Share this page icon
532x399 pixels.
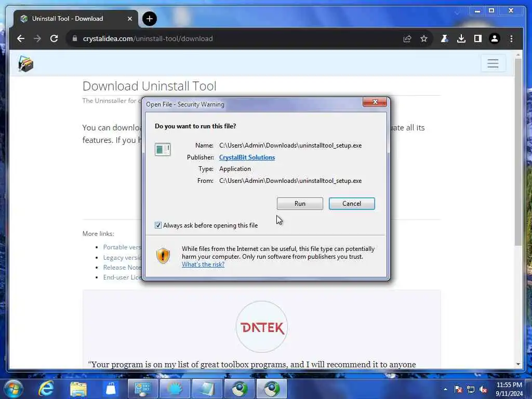pos(407,38)
